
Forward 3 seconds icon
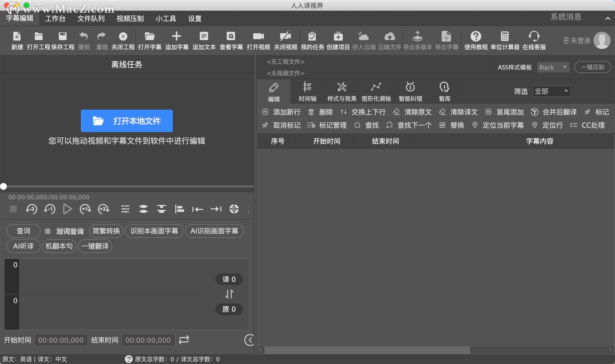click(103, 209)
